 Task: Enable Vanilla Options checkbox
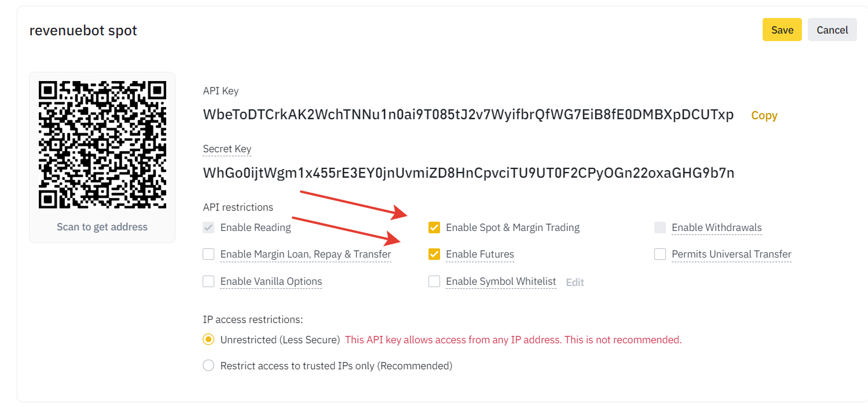point(208,281)
